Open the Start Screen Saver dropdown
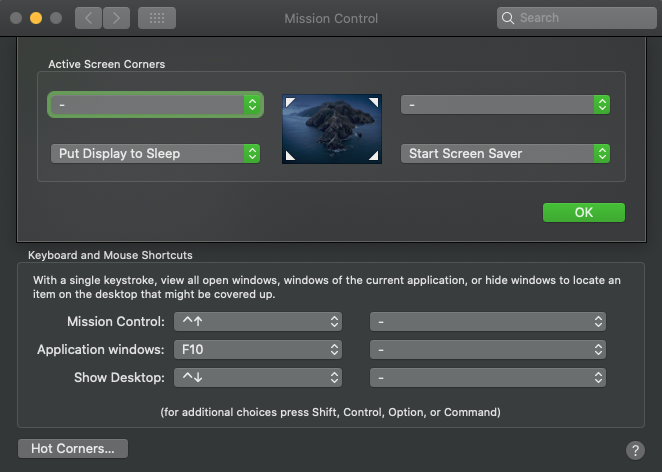 (x=505, y=154)
